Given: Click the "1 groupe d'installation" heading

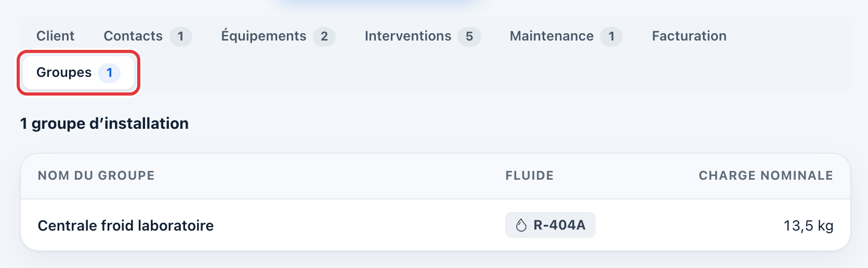Looking at the screenshot, I should coord(104,124).
